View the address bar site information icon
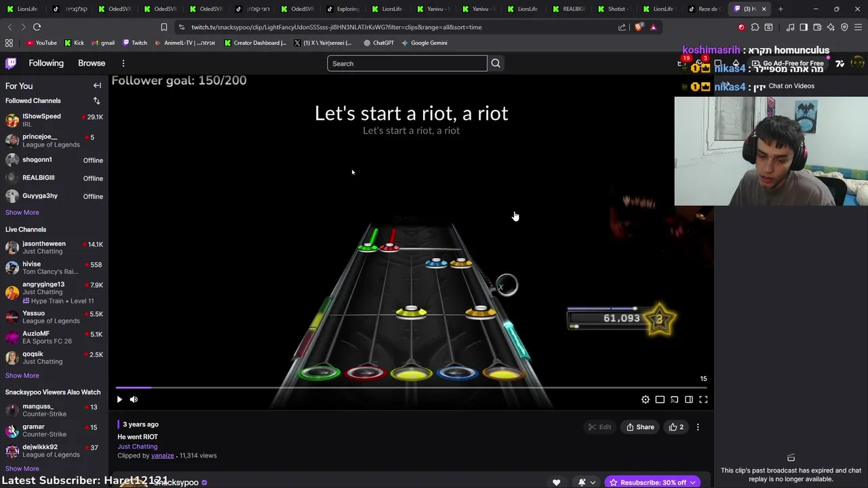The image size is (868, 488). coord(181,27)
